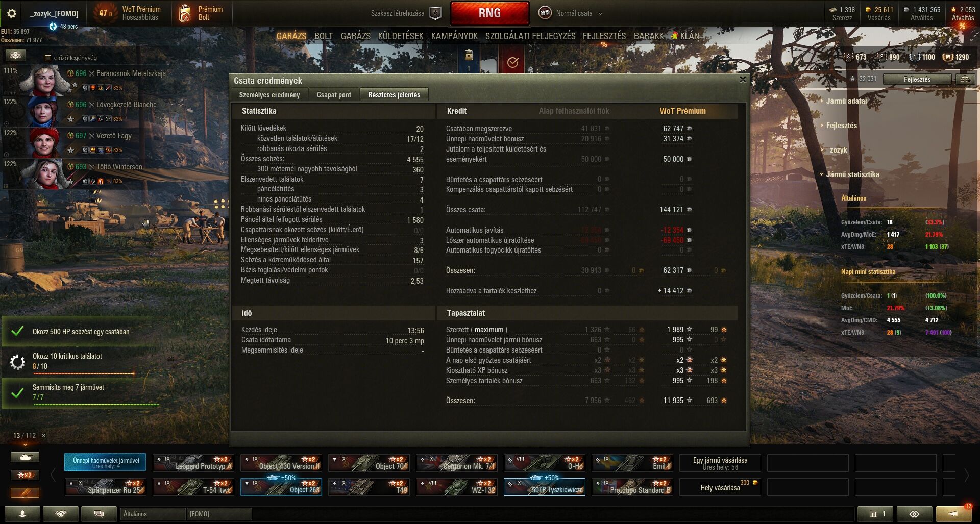Image resolution: width=980 pixels, height=524 pixels.
Task: Click Egy jármű vásárlása slot
Action: pyautogui.click(x=720, y=463)
